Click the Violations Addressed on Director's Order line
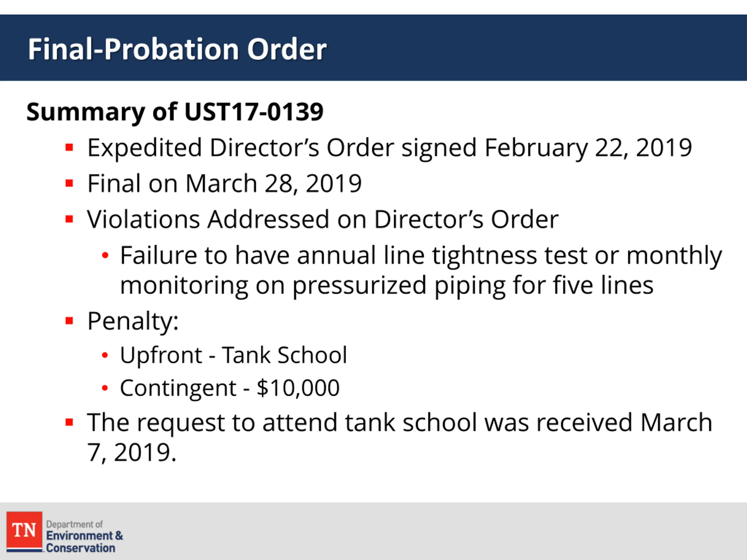 (x=322, y=219)
